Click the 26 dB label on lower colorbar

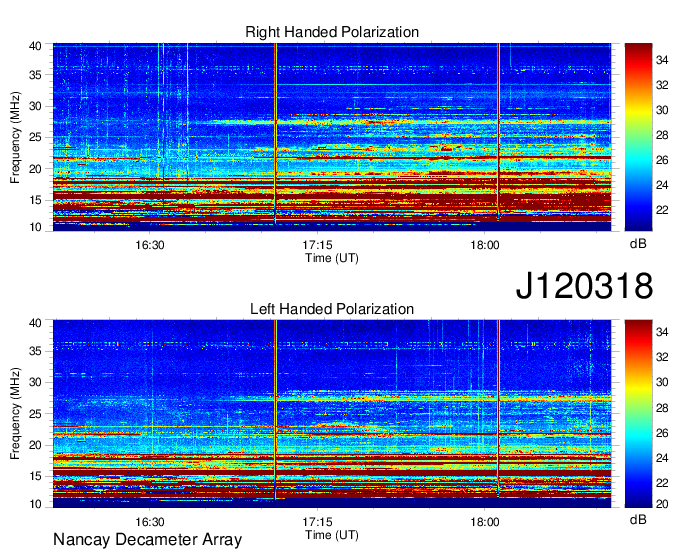[x=662, y=432]
